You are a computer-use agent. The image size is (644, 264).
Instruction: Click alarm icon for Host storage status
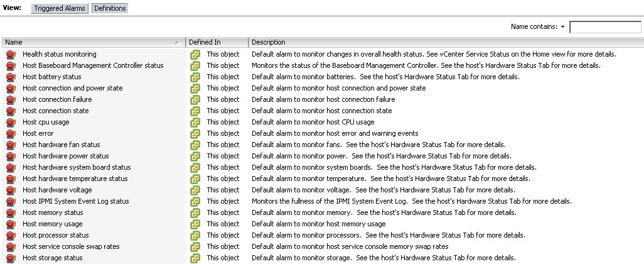(11, 258)
